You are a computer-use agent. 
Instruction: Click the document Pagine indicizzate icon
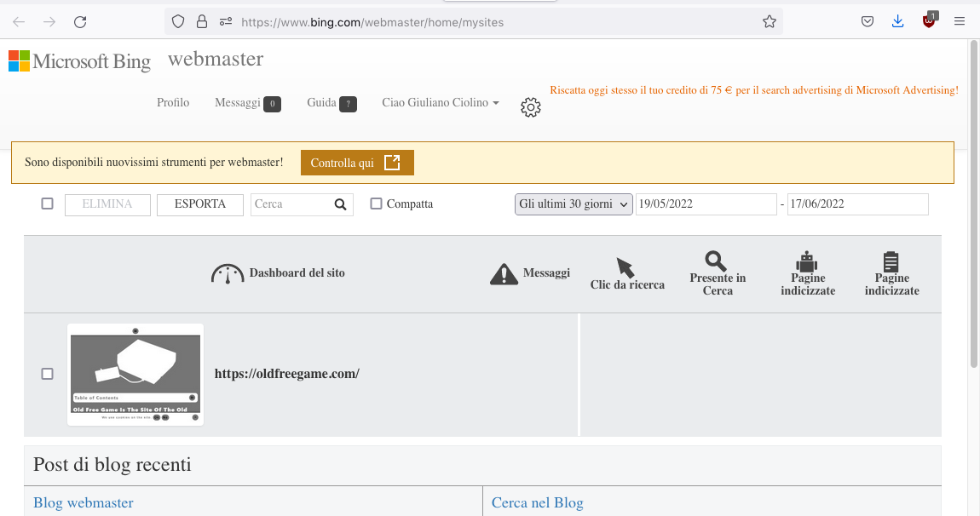pyautogui.click(x=891, y=261)
